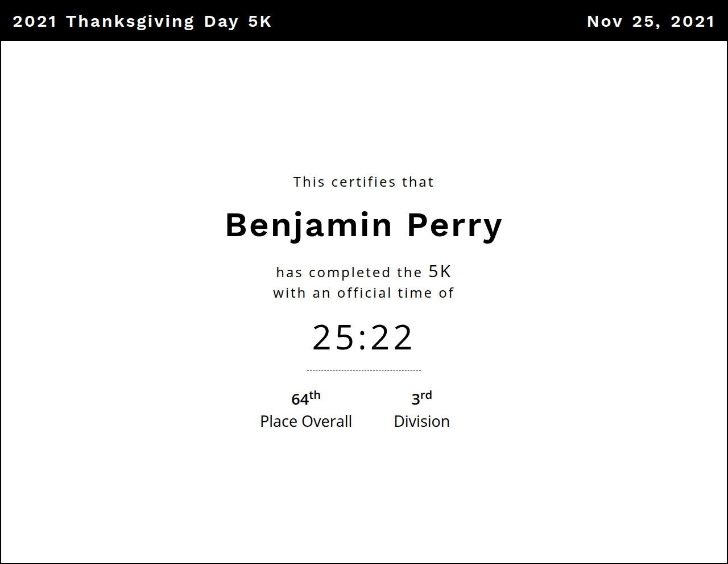The image size is (728, 564).
Task: Click the "with an official time of" line
Action: point(363,293)
